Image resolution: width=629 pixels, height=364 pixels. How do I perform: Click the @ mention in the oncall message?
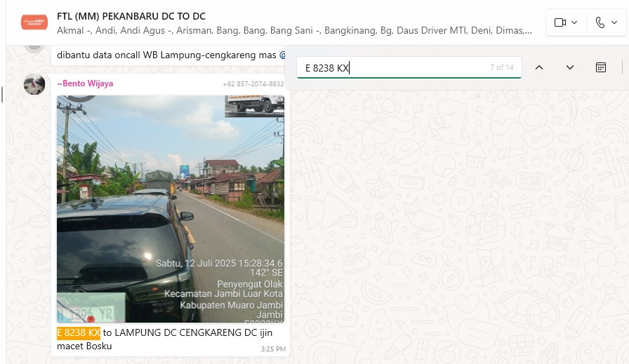point(282,55)
